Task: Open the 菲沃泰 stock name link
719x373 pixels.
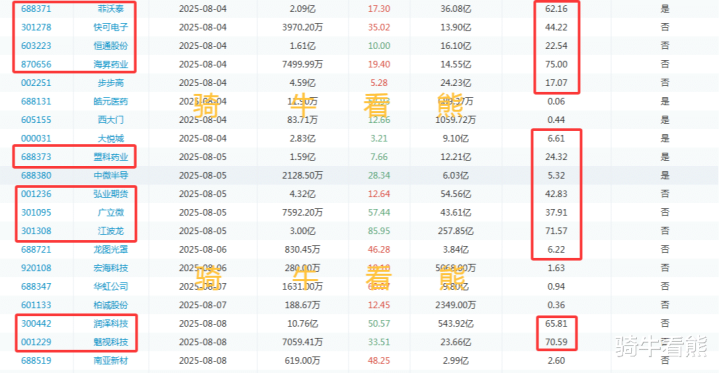Action: pyautogui.click(x=111, y=9)
